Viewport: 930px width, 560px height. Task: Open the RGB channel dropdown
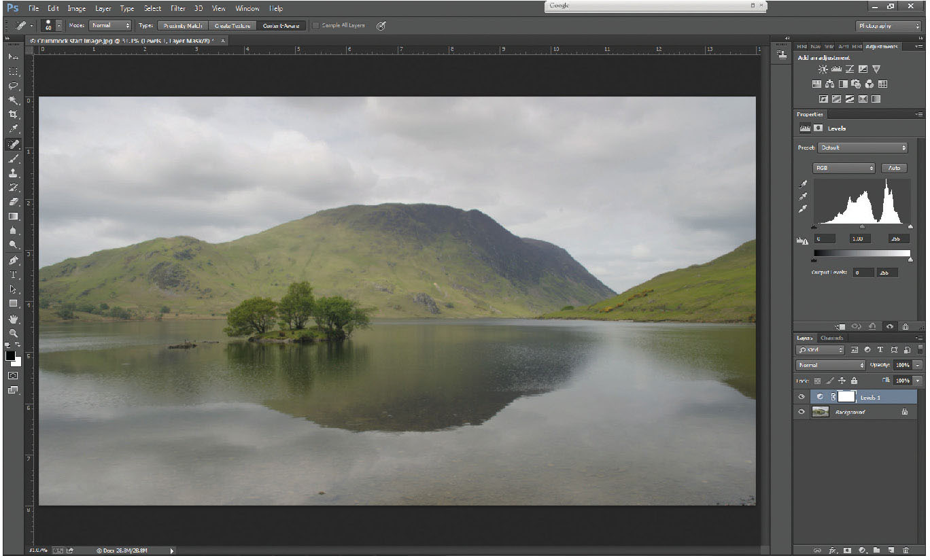844,168
